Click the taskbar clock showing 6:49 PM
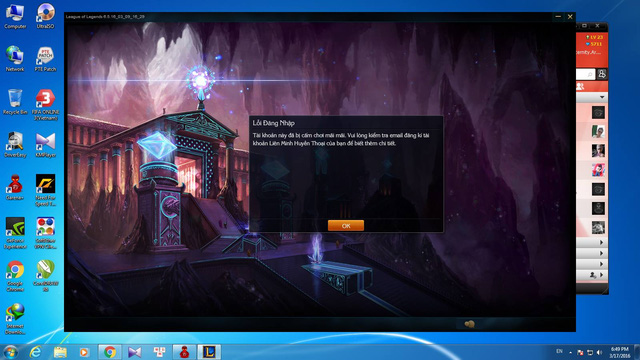The image size is (640, 360). click(x=620, y=352)
